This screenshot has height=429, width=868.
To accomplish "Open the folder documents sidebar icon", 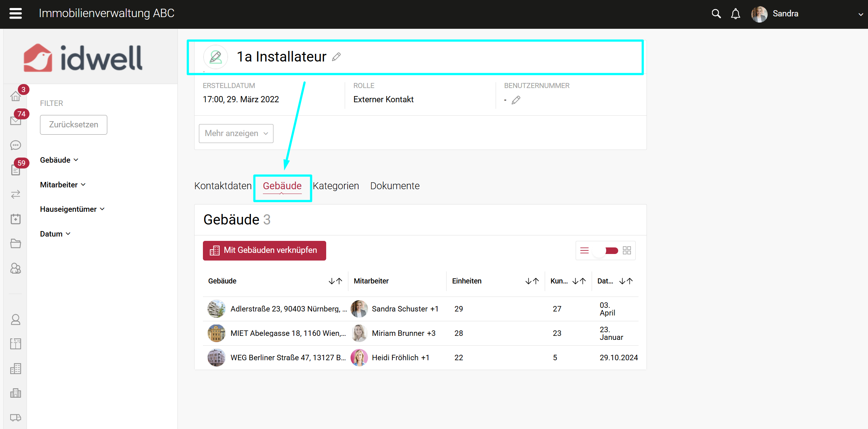I will [x=16, y=243].
